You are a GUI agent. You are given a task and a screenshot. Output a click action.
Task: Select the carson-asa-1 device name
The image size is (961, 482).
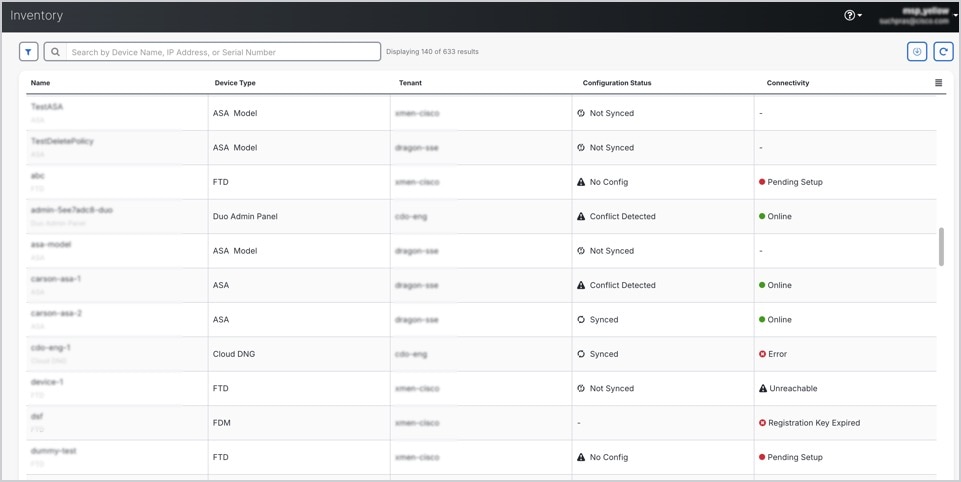(x=56, y=278)
